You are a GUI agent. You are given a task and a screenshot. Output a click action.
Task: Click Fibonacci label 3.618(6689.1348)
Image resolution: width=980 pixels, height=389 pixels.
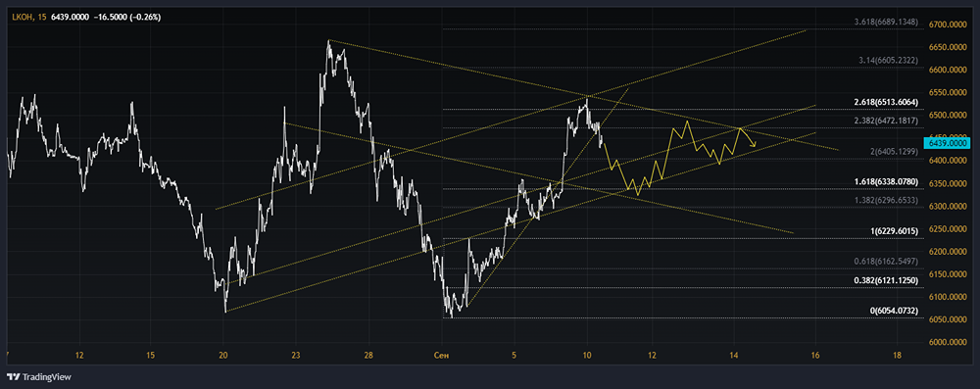pos(886,22)
